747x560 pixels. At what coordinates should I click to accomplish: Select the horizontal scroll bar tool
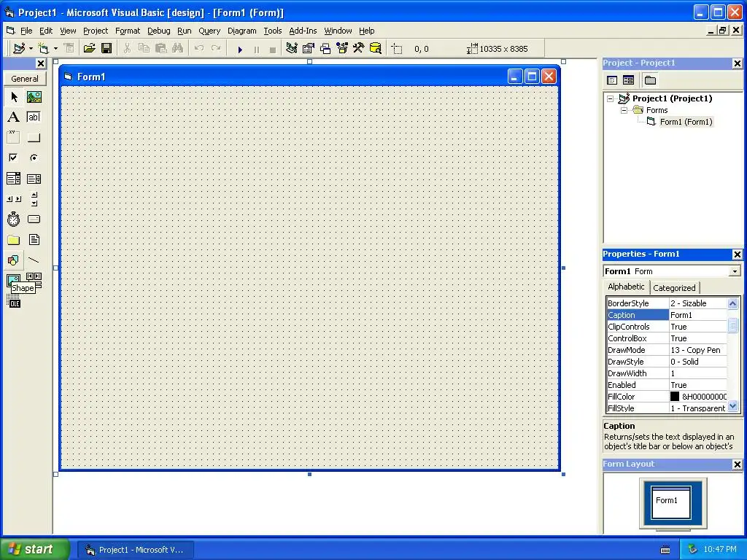[14, 199]
